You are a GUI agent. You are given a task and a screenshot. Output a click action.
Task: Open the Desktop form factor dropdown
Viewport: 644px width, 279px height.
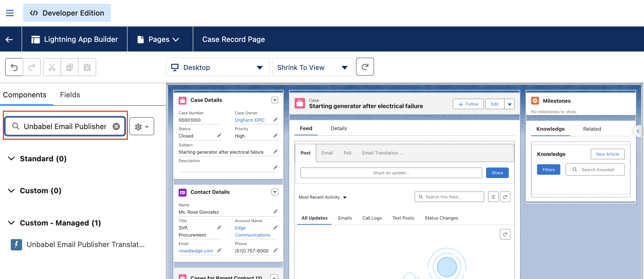[218, 67]
